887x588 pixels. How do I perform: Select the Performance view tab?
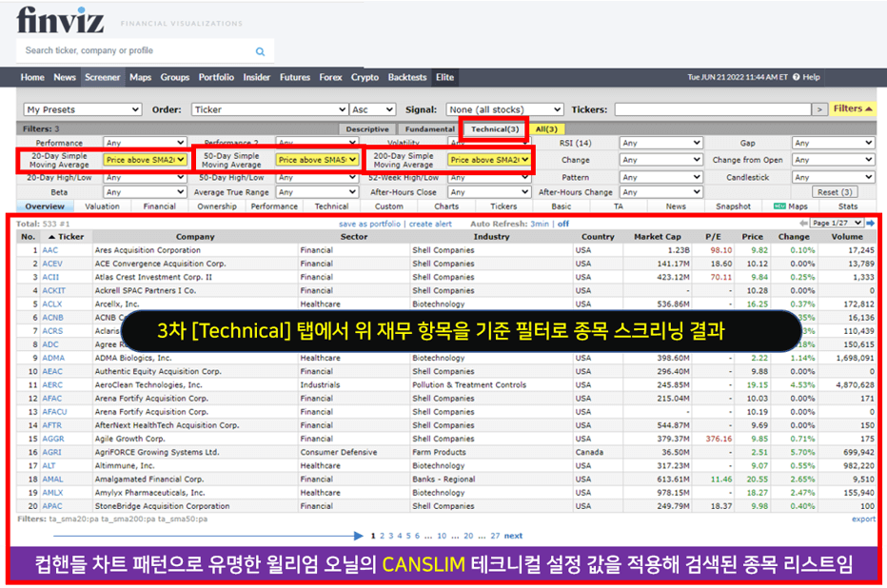click(x=274, y=206)
